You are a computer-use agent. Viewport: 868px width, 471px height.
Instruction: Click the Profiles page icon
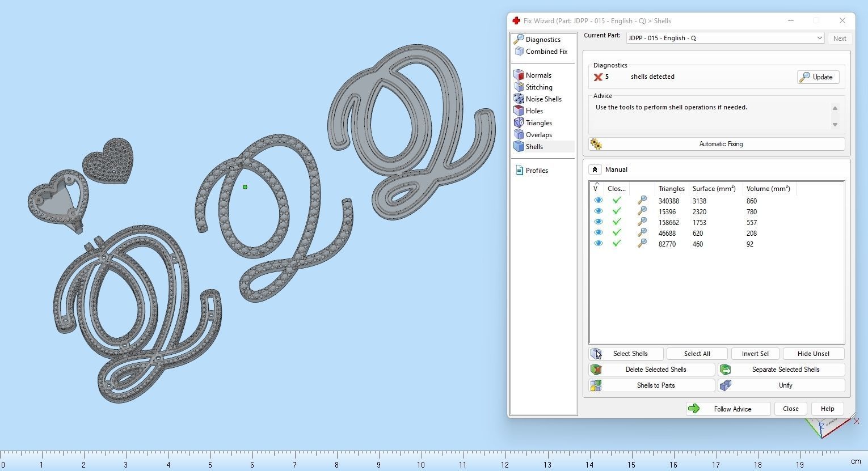[x=519, y=170]
